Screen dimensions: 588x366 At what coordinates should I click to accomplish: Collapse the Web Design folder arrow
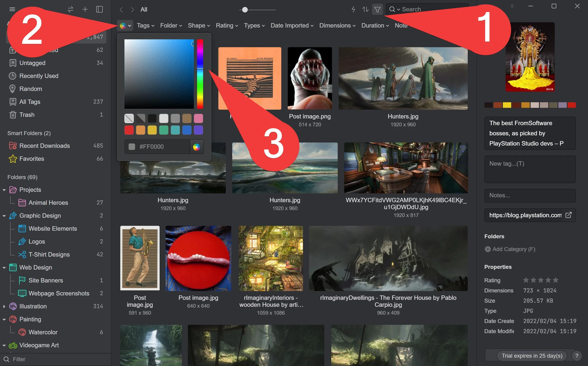click(4, 268)
